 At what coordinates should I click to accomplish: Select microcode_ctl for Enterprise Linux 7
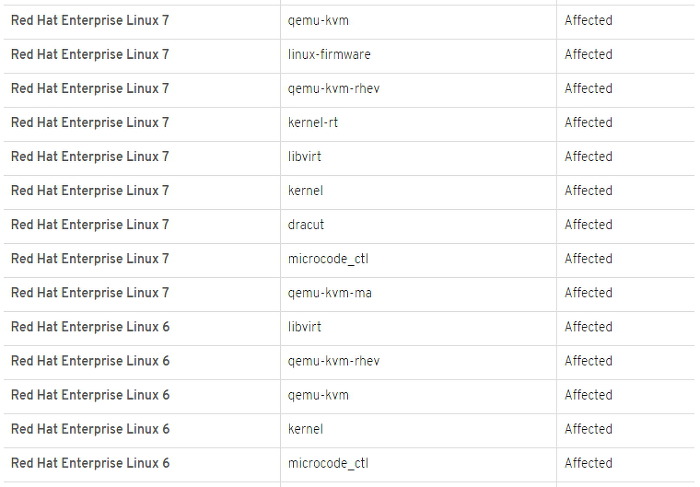coord(328,259)
